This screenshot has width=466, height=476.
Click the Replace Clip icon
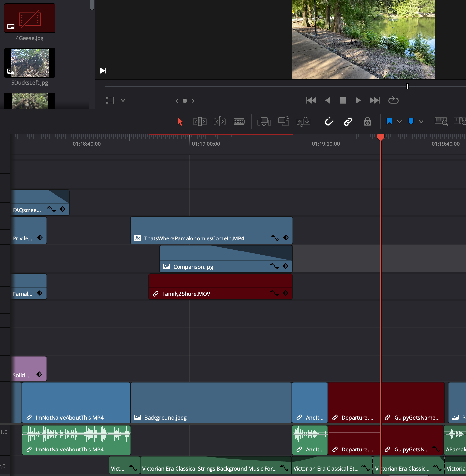click(x=303, y=121)
